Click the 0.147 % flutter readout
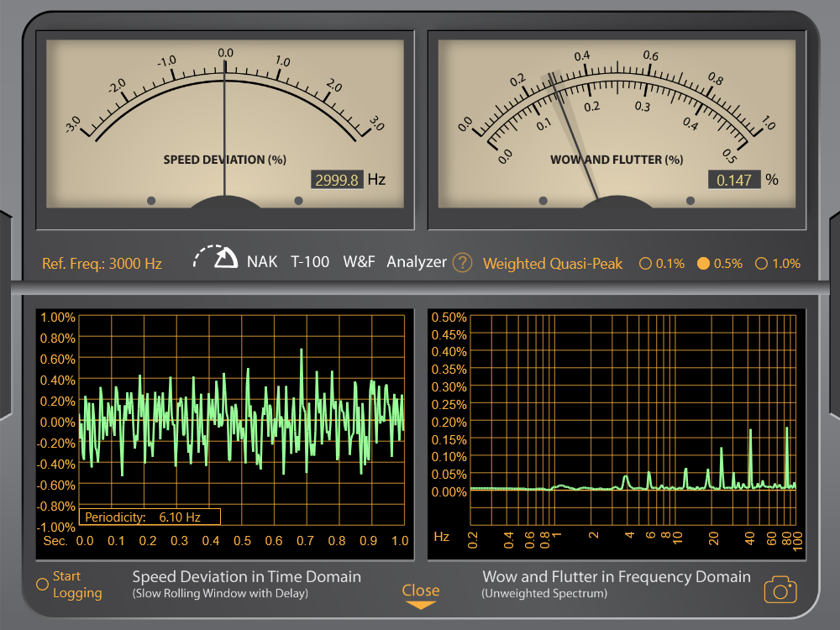Image resolution: width=840 pixels, height=630 pixels. click(734, 180)
